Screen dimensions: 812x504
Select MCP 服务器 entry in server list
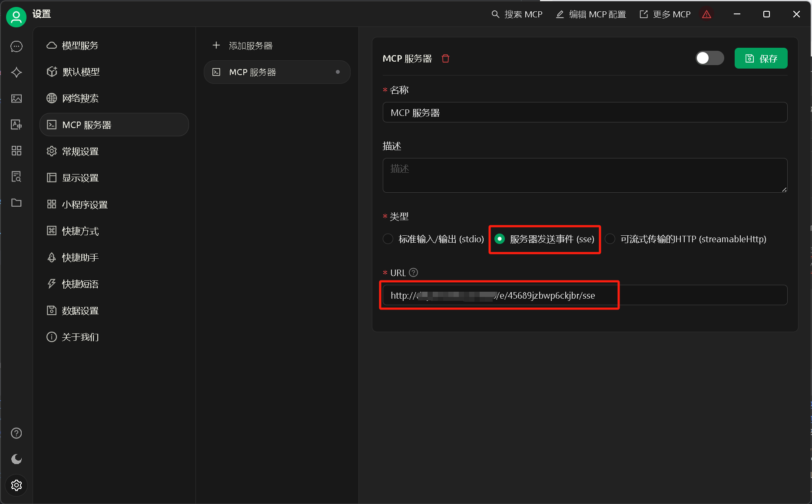[x=277, y=72]
